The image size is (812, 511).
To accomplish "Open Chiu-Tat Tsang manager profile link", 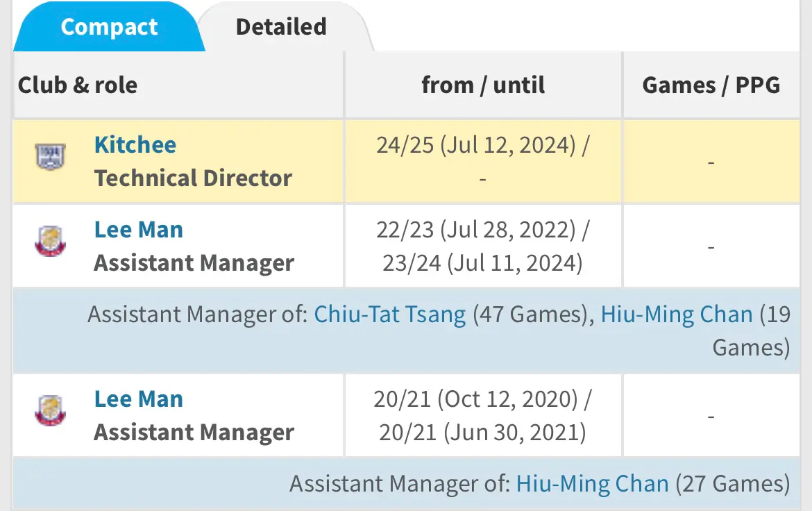I will click(390, 315).
